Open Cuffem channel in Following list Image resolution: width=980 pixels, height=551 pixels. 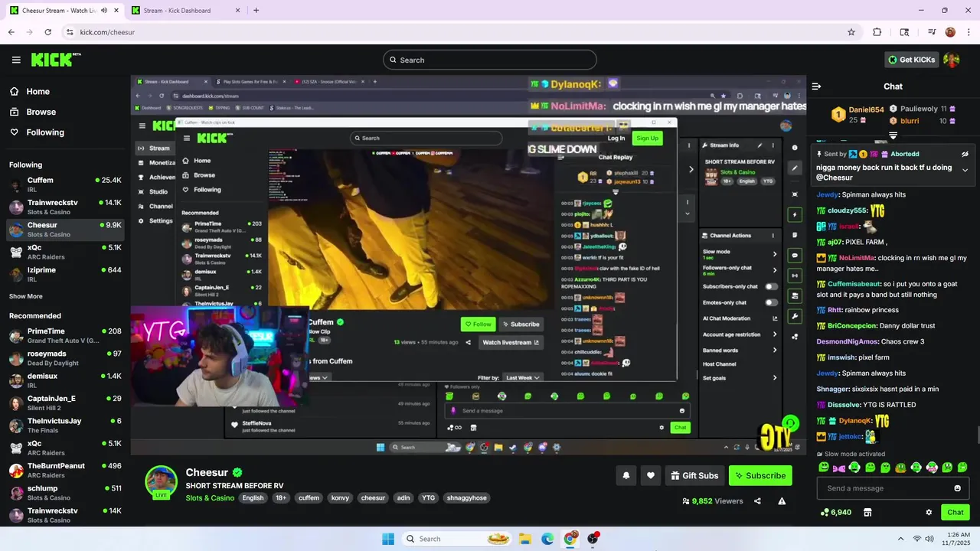pos(65,184)
